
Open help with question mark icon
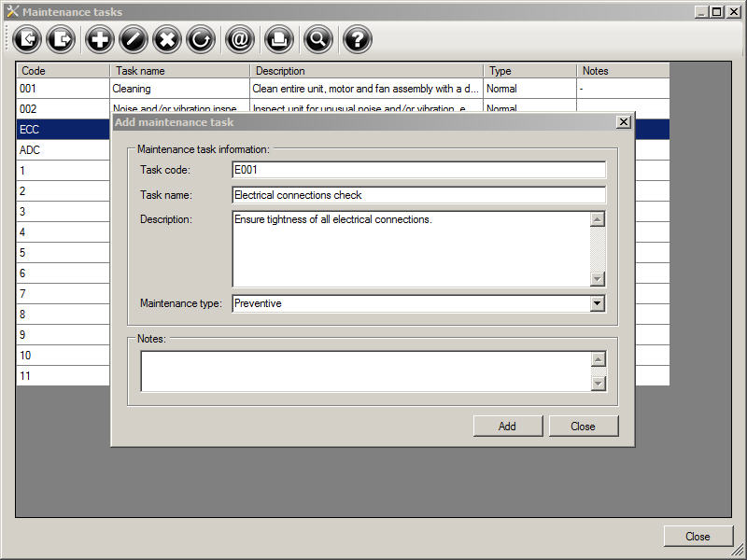357,39
